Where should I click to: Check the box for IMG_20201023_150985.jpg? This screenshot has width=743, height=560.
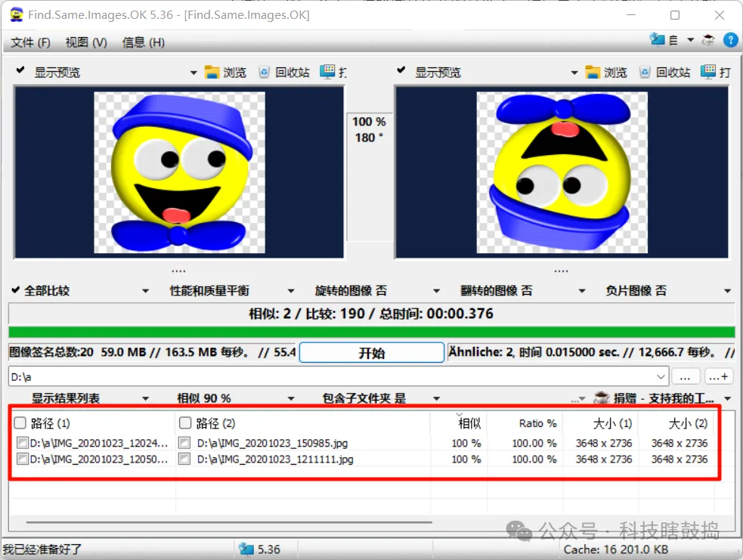[184, 443]
